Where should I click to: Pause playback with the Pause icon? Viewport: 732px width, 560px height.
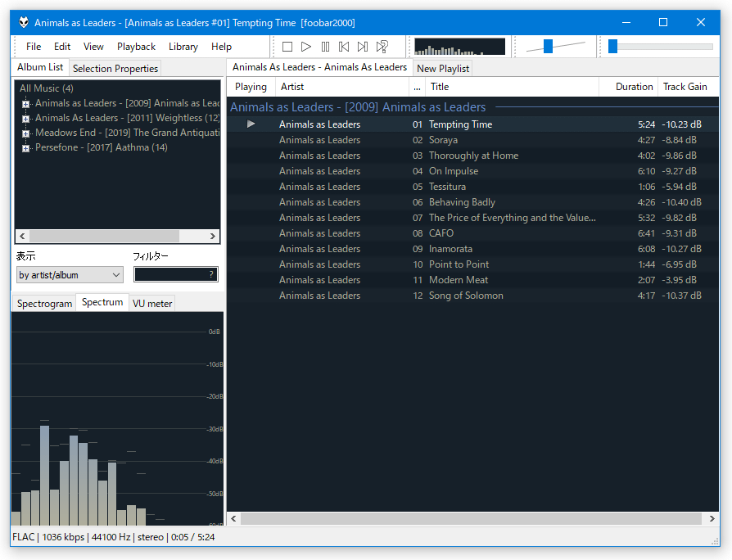coord(325,47)
